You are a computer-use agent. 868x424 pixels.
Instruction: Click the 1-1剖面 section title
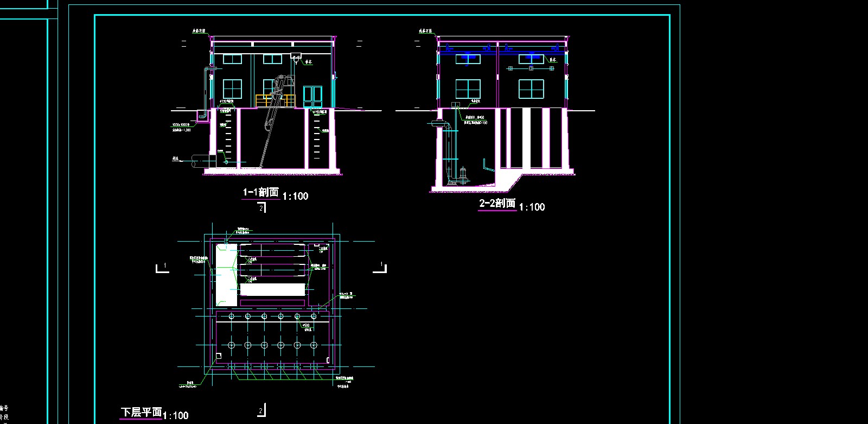click(260, 193)
